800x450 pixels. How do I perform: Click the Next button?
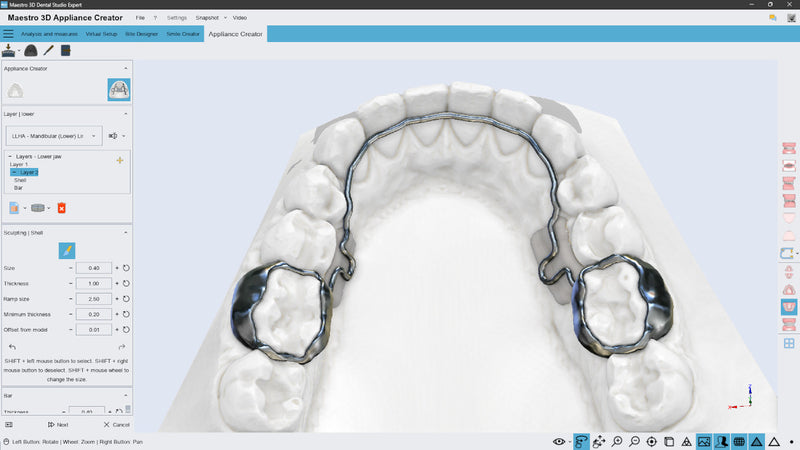[x=57, y=425]
